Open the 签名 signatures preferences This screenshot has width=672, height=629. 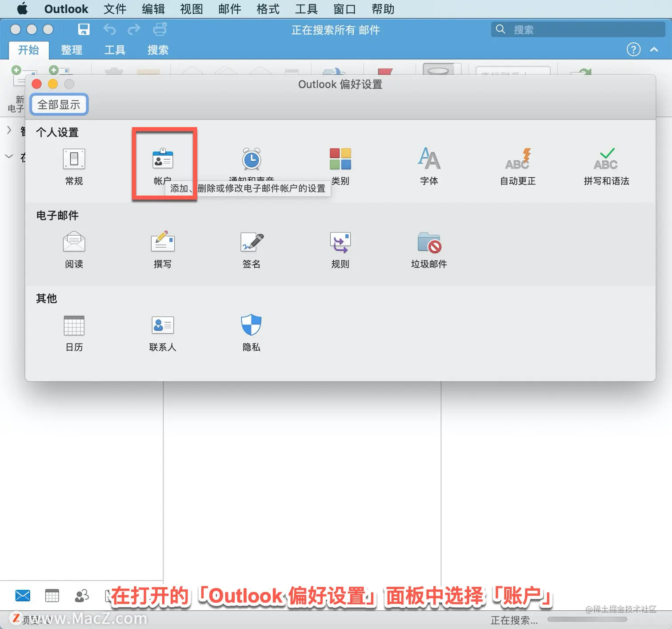(252, 250)
